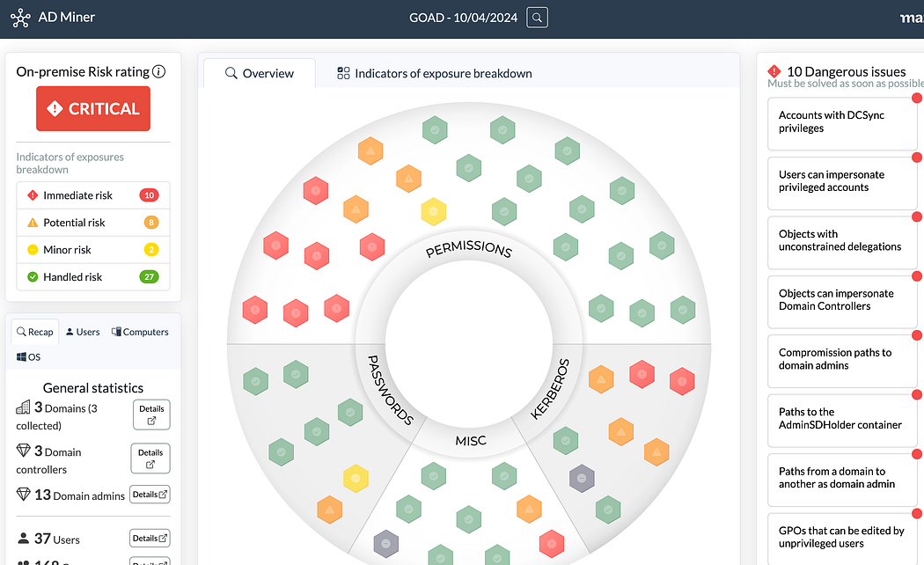Click the GOAD - 10/04/2024 title
This screenshot has height=565, width=924.
click(x=463, y=18)
